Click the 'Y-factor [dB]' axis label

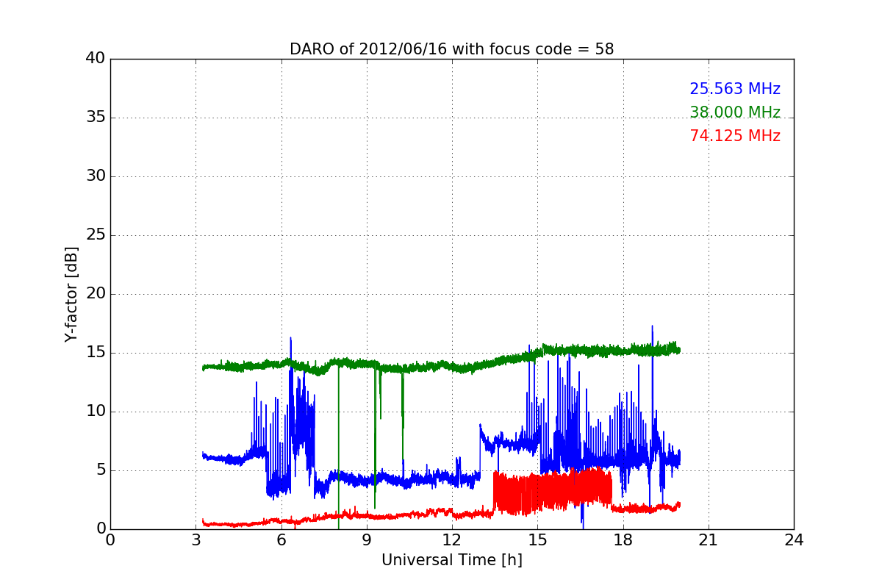71,294
